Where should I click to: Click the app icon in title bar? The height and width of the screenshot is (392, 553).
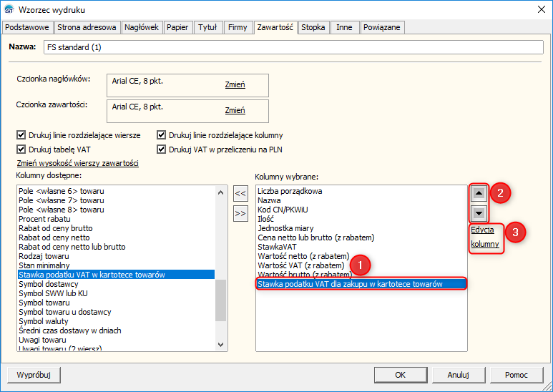[9, 9]
